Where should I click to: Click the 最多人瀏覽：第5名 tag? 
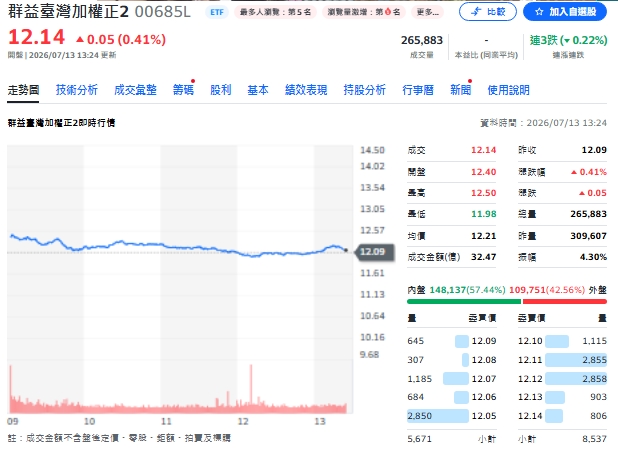coord(275,12)
